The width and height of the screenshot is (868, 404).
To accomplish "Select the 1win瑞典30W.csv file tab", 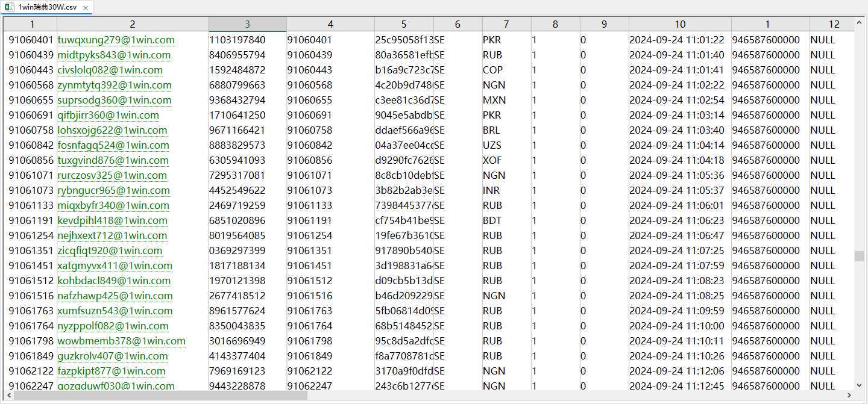I will (x=47, y=8).
